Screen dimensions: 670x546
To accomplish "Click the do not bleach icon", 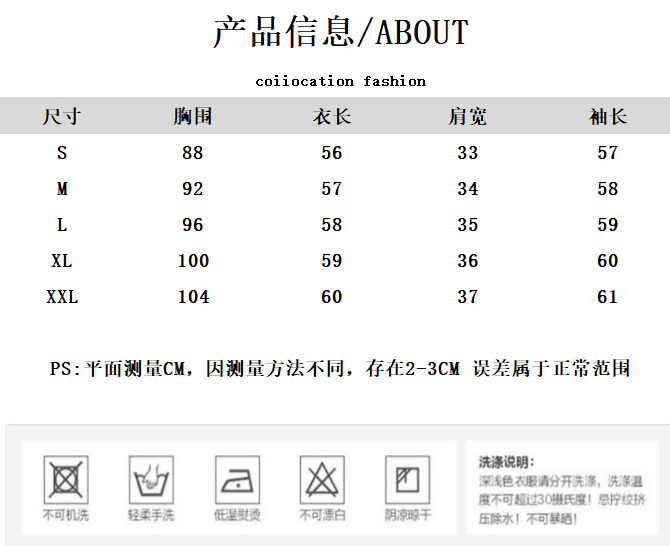I will tap(322, 479).
